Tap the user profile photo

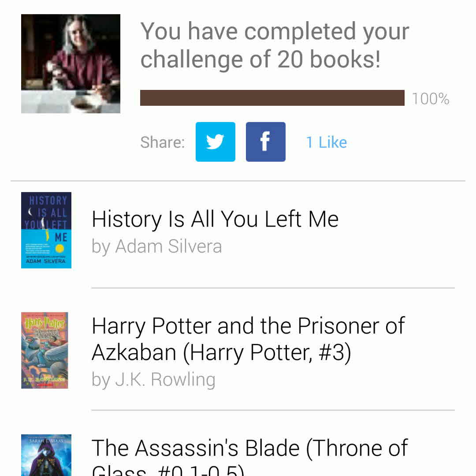tap(71, 64)
